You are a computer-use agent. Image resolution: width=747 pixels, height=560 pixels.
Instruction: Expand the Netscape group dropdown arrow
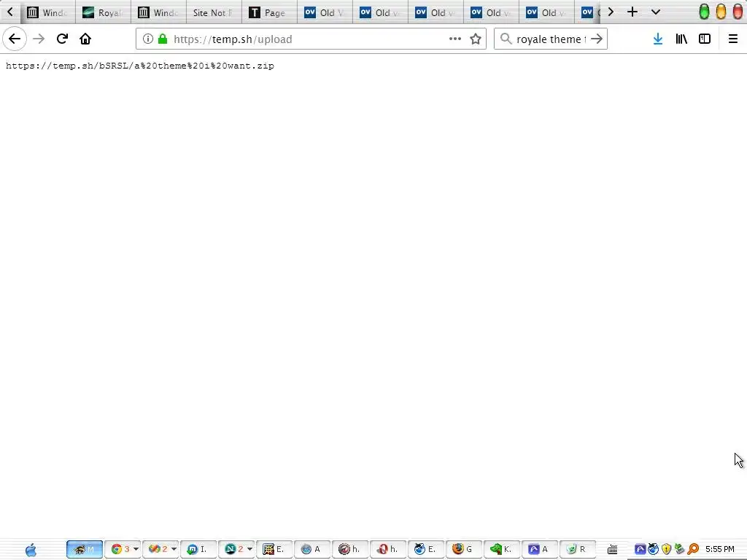tap(249, 550)
